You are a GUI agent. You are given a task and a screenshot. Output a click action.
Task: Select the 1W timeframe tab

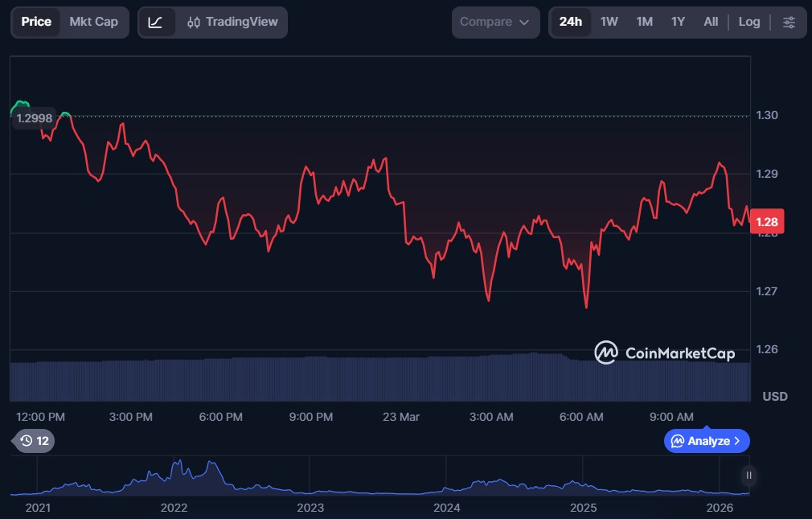coord(609,22)
